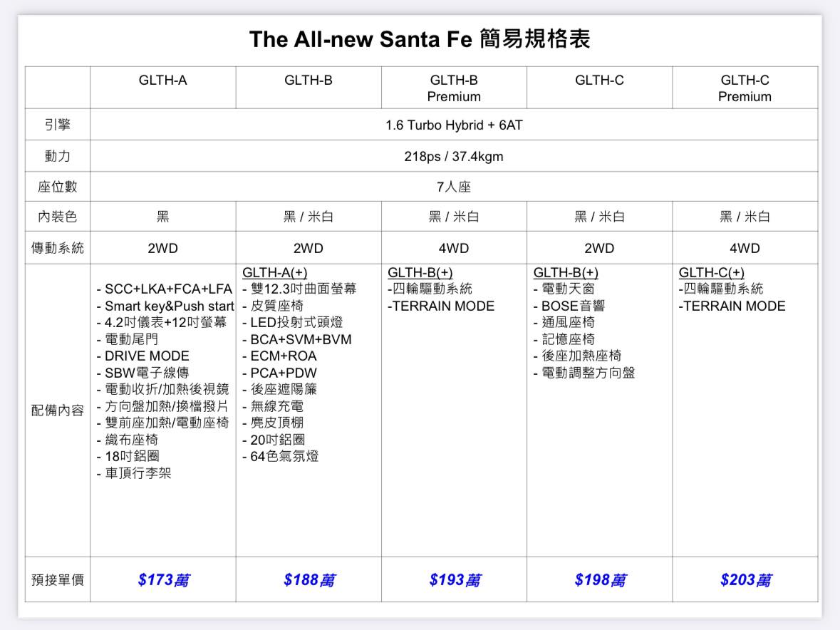
Task: Click "GLTH-B(+)" heading above 電動天窗
Action: point(566,273)
